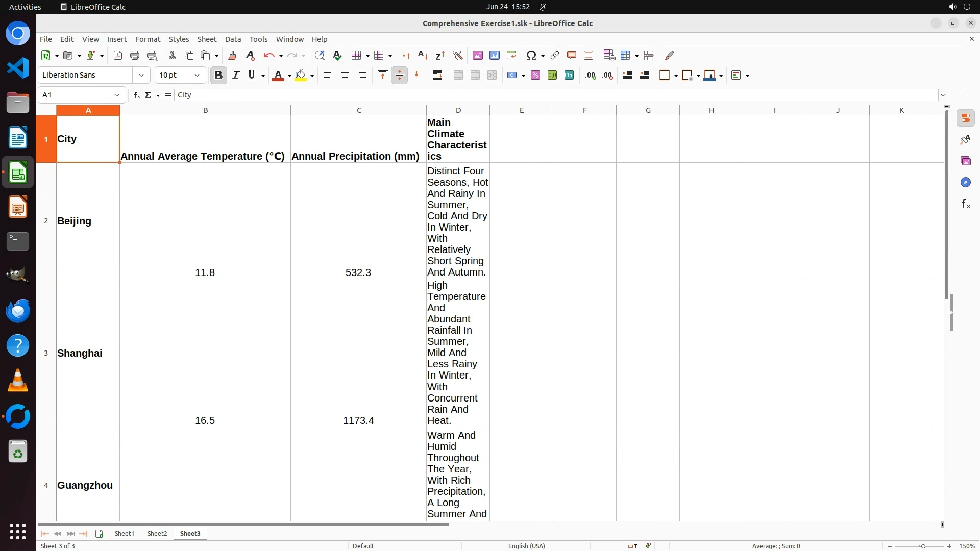Toggle Wrap Text button

pyautogui.click(x=437, y=76)
